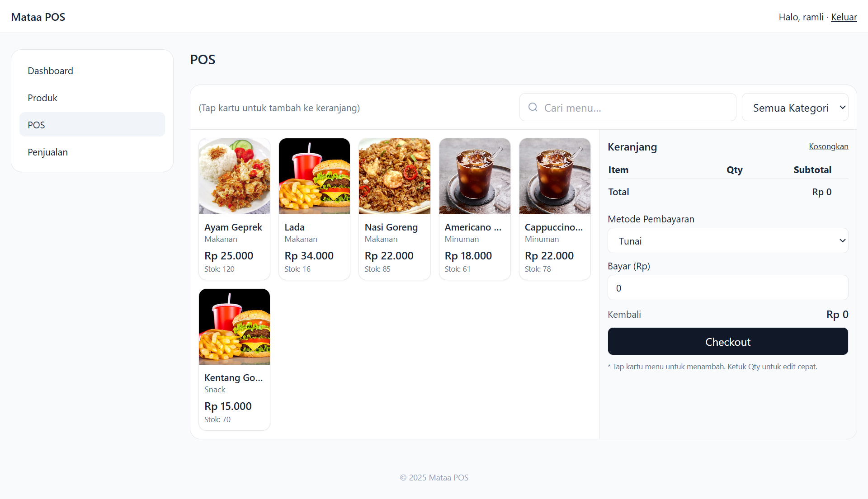This screenshot has height=499, width=868.
Task: Select the Nasi Goreng menu card
Action: point(394,209)
